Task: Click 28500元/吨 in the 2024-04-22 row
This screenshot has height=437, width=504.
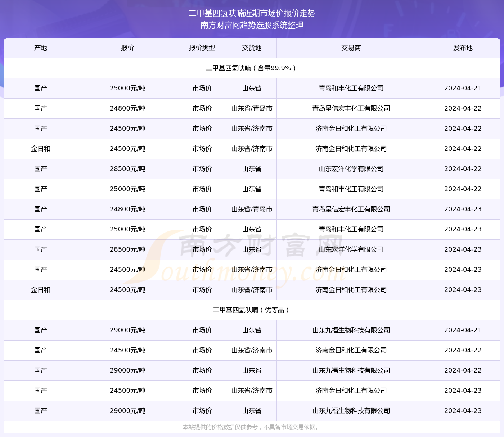Action: (x=127, y=169)
